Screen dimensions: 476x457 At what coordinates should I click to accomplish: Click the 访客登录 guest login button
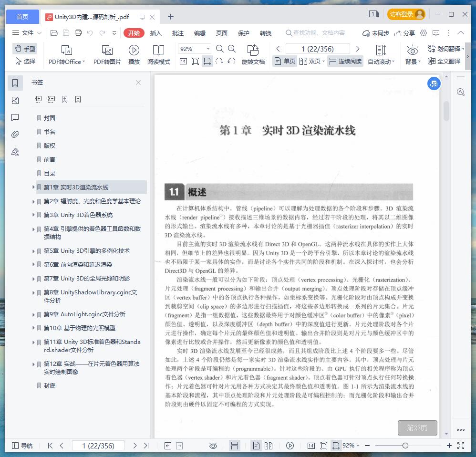click(406, 14)
